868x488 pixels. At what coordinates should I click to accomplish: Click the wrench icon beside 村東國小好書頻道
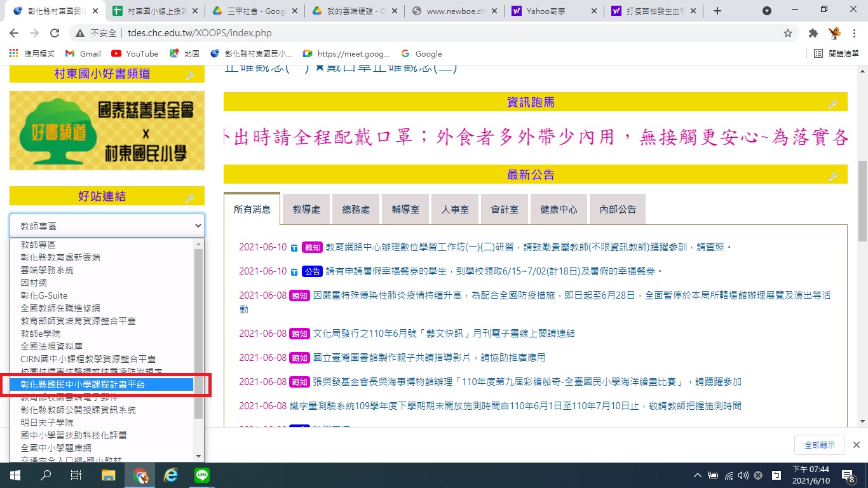pos(189,76)
